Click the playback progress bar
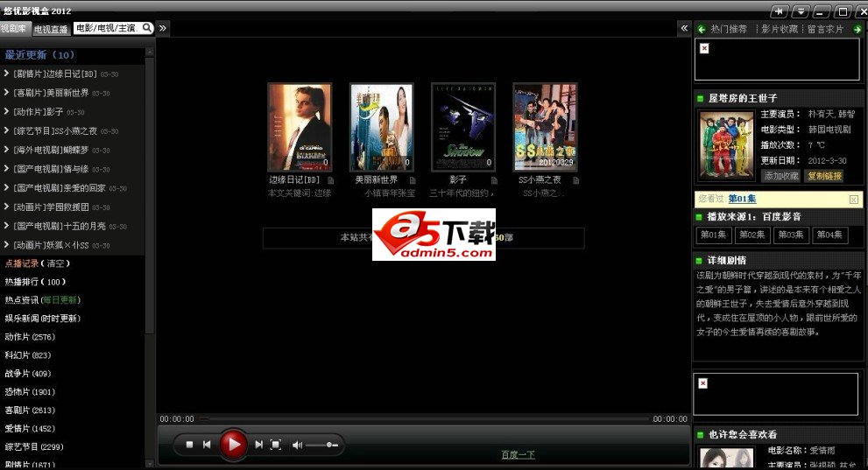Screen dimensions: 868x470 [x=424, y=419]
